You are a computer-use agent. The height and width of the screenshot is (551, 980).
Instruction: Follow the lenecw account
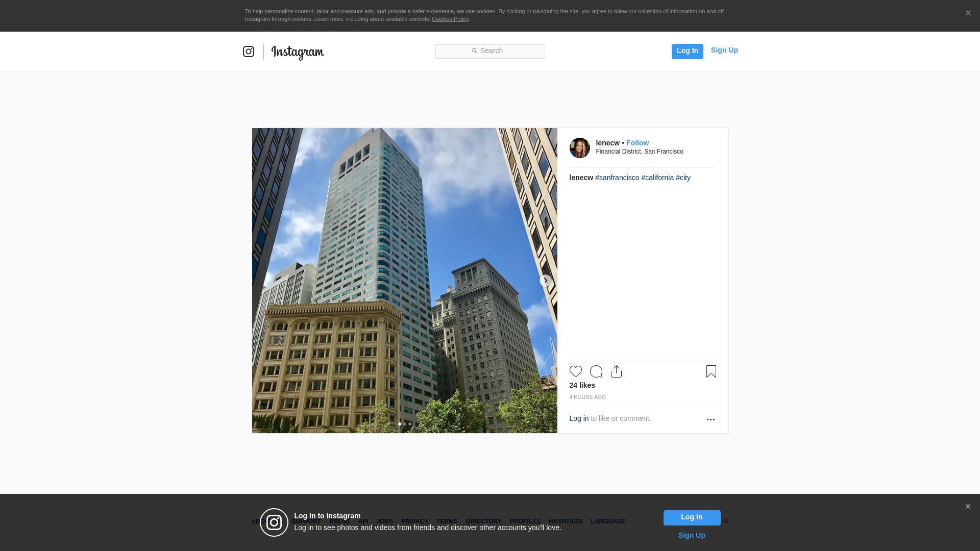pos(637,143)
